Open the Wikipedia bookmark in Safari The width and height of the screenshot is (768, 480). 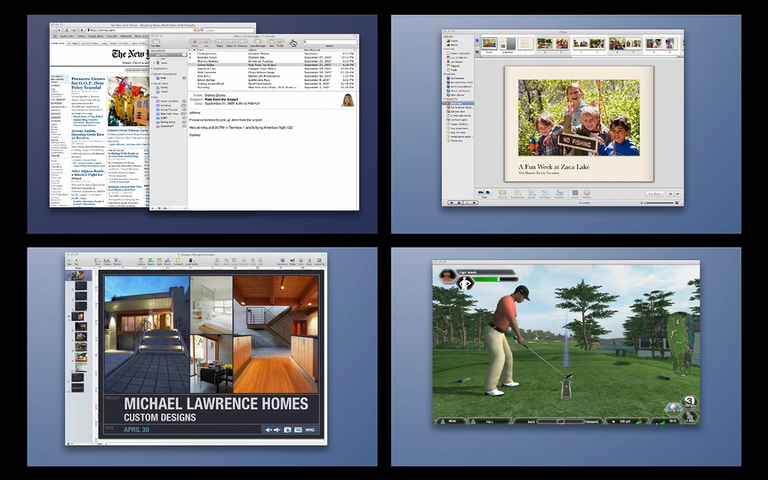[126, 36]
